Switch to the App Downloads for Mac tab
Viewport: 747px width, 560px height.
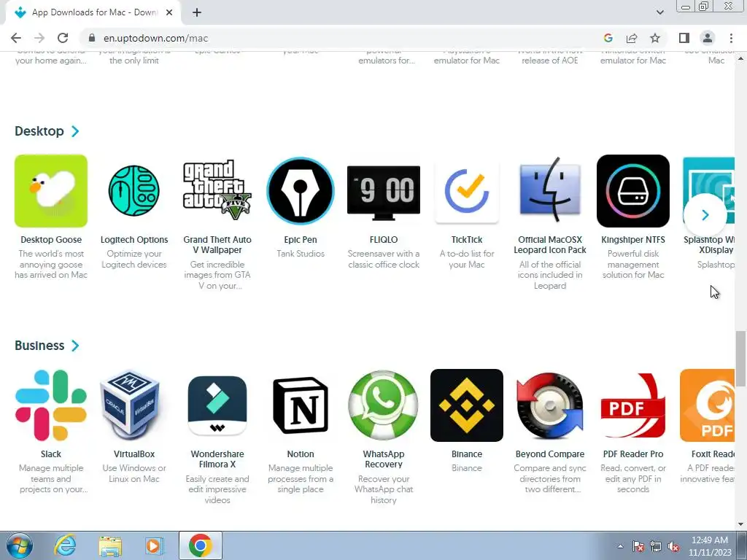pyautogui.click(x=93, y=12)
